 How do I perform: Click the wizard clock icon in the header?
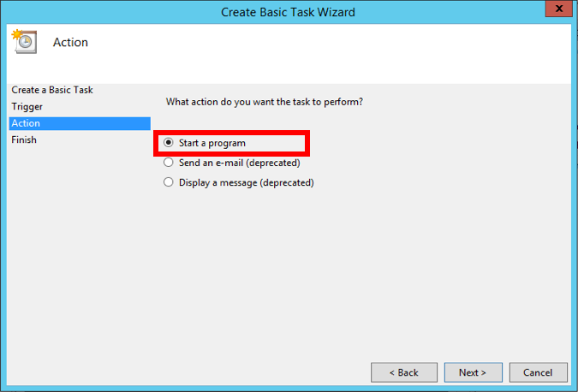click(x=23, y=40)
